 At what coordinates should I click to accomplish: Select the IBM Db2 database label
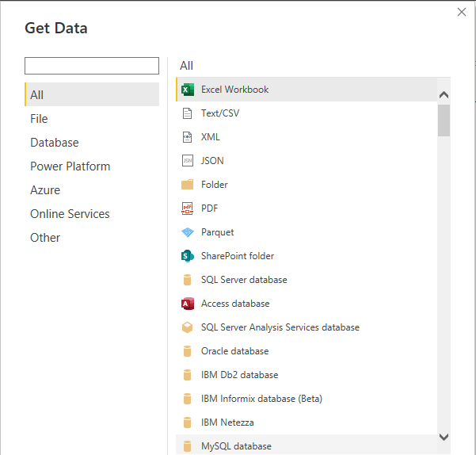pyautogui.click(x=239, y=375)
